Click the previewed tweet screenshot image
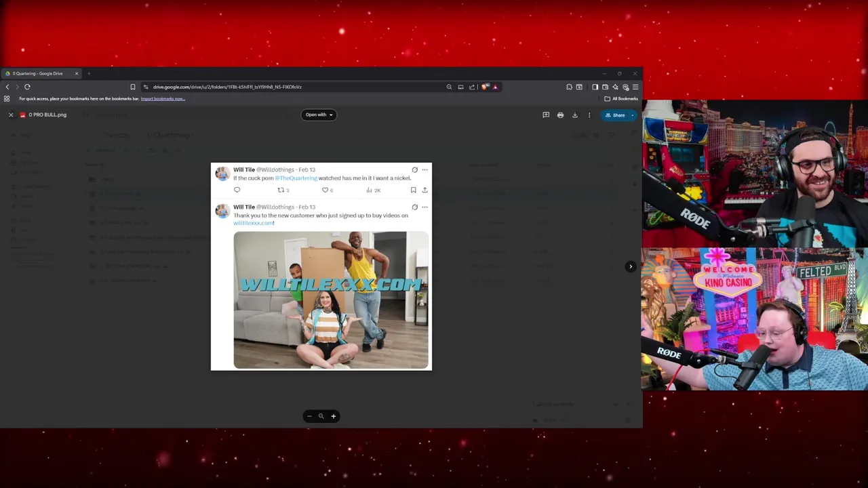The width and height of the screenshot is (868, 488). tap(321, 266)
